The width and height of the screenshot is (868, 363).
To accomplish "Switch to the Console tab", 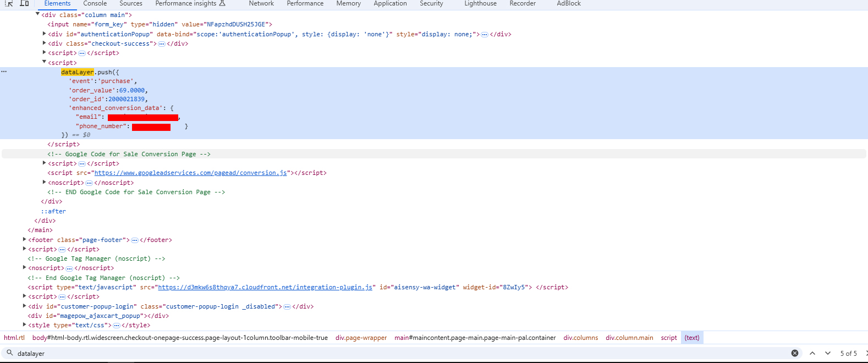I will point(95,3).
